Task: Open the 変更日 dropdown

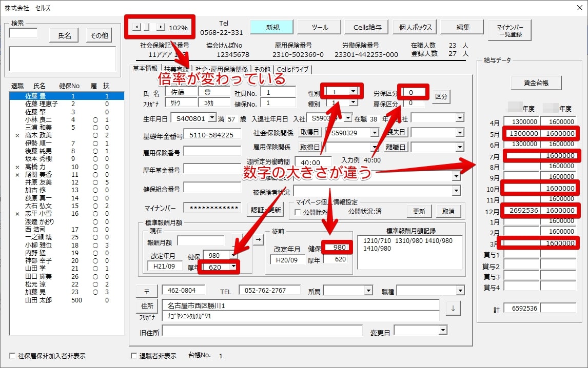Action: pos(443,330)
